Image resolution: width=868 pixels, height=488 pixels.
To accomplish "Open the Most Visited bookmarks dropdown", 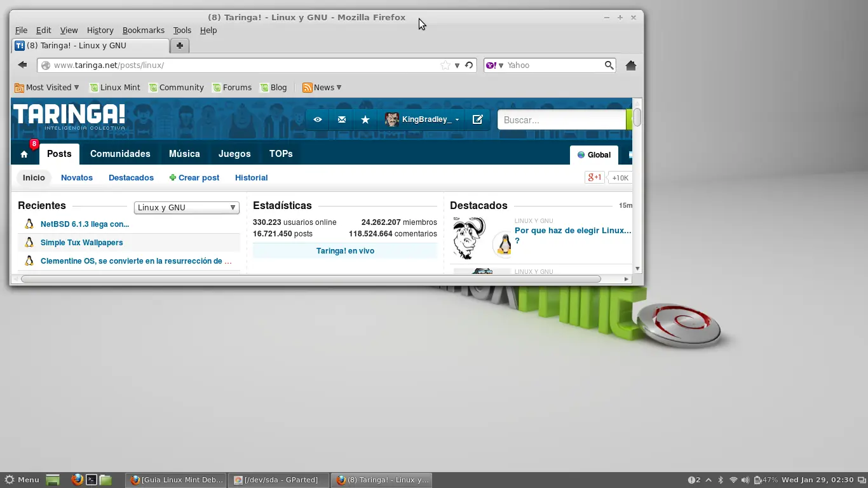I will [x=47, y=88].
